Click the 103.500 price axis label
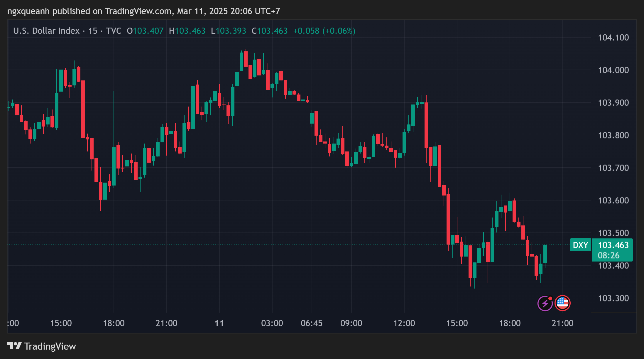 pos(613,233)
